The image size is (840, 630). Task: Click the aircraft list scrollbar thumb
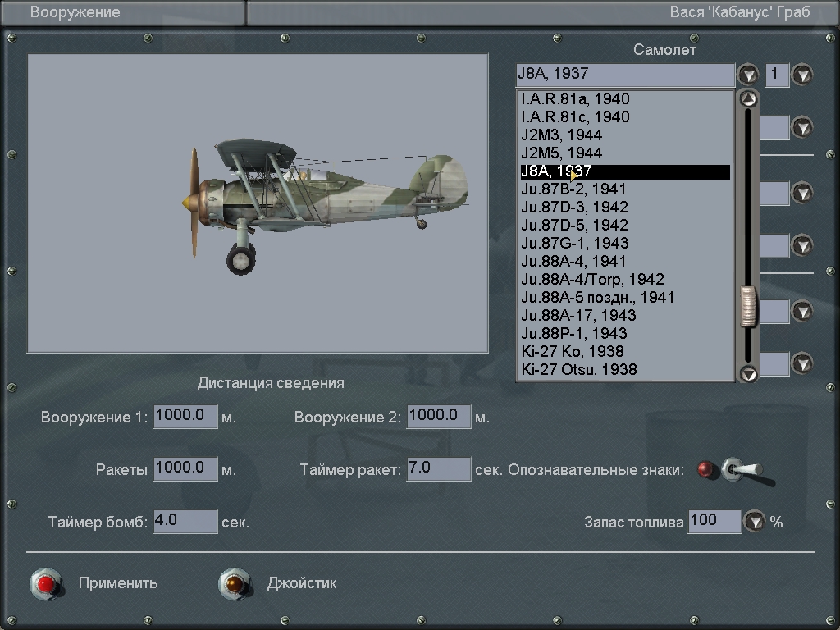[x=748, y=306]
